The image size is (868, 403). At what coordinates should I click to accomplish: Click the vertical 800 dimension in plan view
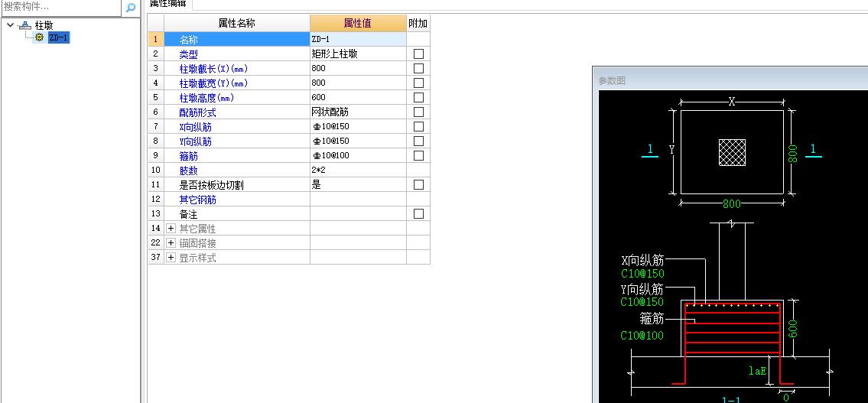coord(793,153)
